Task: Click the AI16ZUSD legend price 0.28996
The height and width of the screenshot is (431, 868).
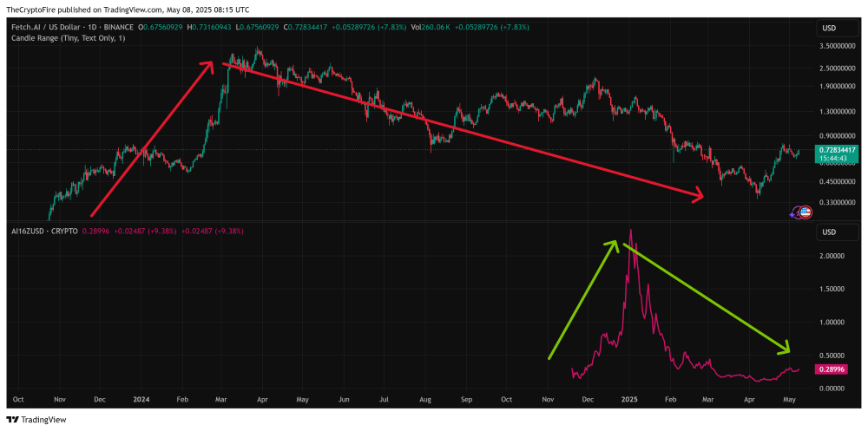Action: pos(96,232)
